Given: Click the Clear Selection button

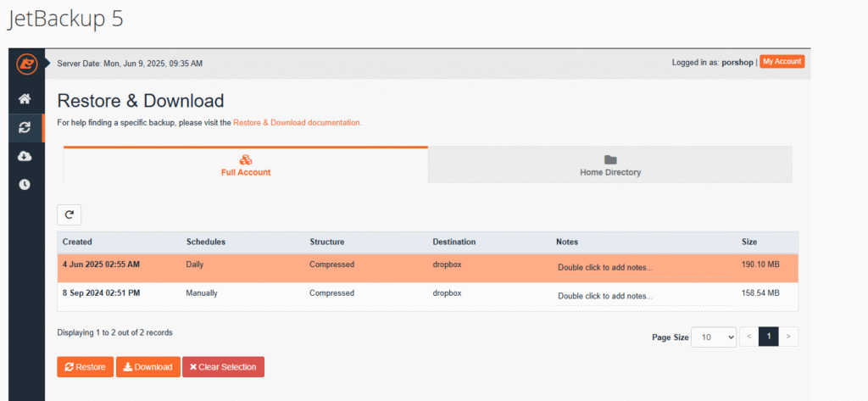Looking at the screenshot, I should coord(223,366).
